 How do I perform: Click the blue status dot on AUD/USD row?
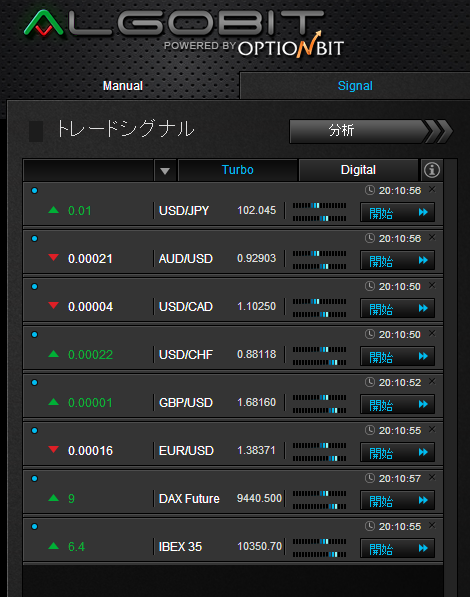(34, 238)
